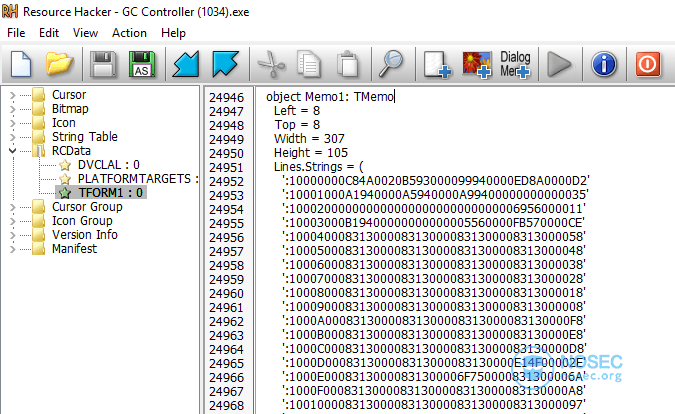Expand the Icon Group node arrow
The width and height of the screenshot is (675, 414).
point(12,221)
